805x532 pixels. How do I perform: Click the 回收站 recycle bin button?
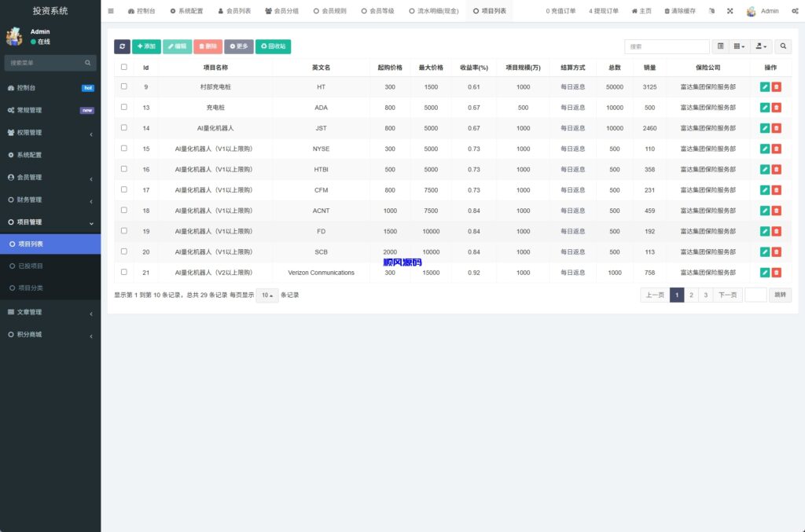[x=273, y=46]
